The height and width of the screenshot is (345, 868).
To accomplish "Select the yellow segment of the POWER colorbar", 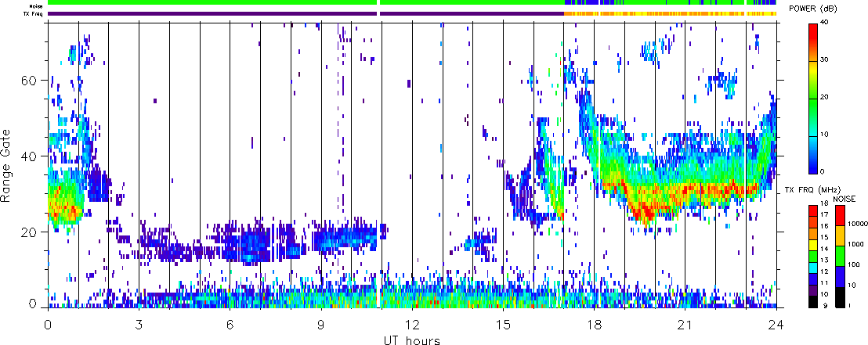I will (813, 80).
